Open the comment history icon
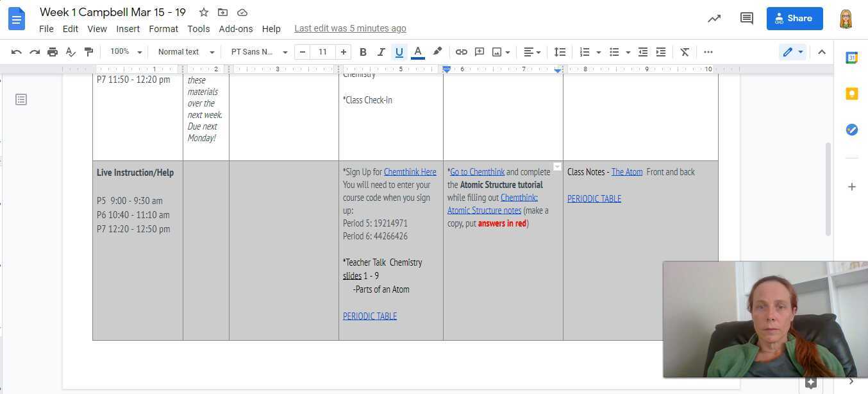 click(746, 19)
